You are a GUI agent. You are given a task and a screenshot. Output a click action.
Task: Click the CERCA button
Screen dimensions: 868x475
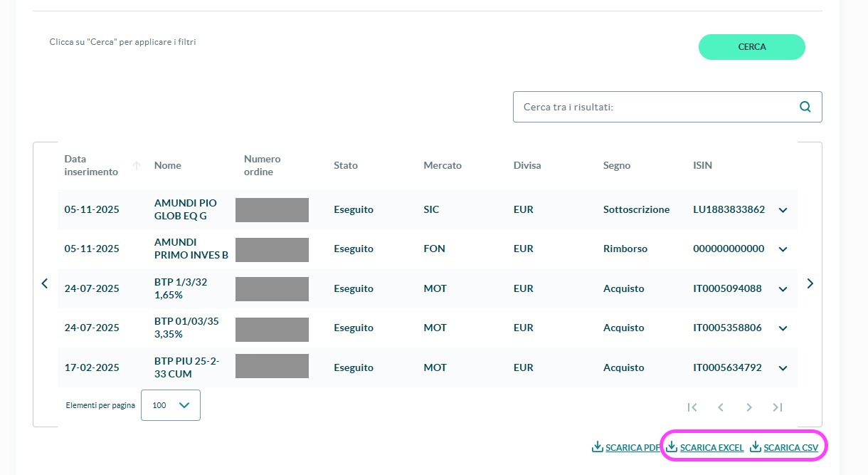click(752, 47)
